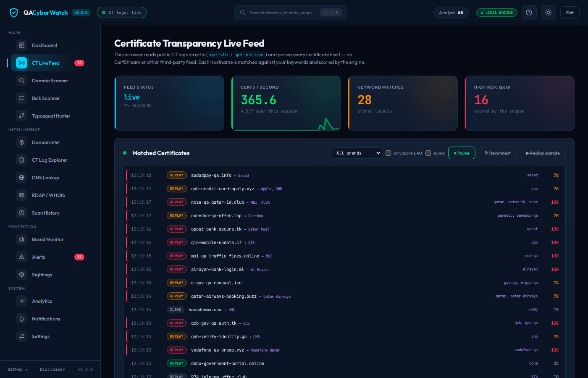Viewport: 588px width, 378px height.
Task: Click the Exit button
Action: point(570,13)
